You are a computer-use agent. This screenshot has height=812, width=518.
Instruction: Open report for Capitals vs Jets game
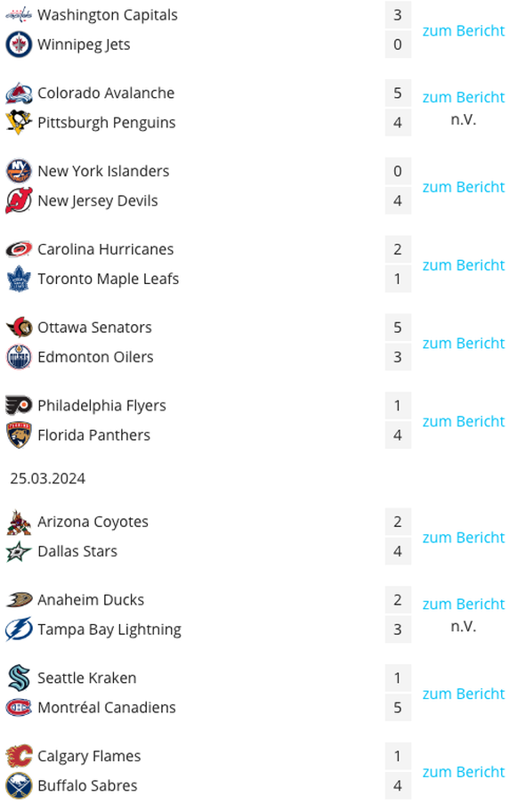[463, 31]
